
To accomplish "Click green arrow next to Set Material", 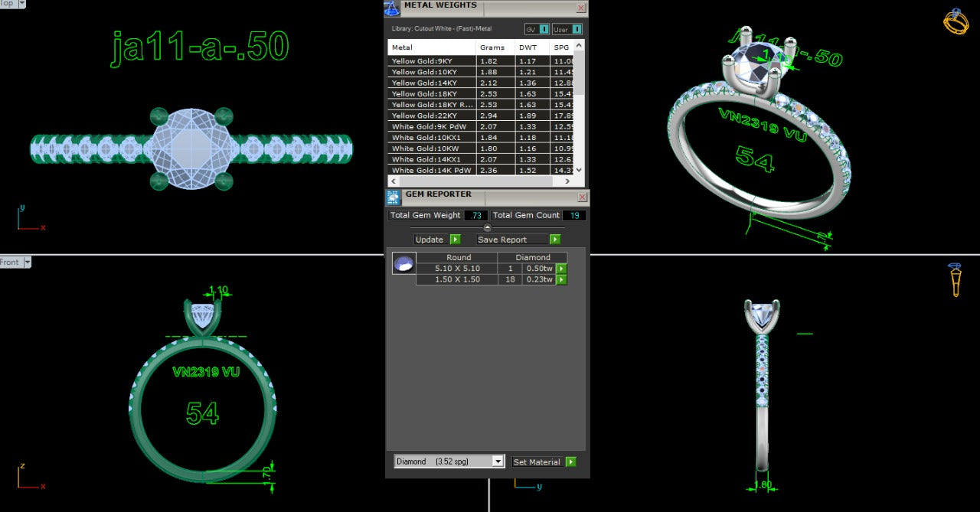I will tap(570, 461).
